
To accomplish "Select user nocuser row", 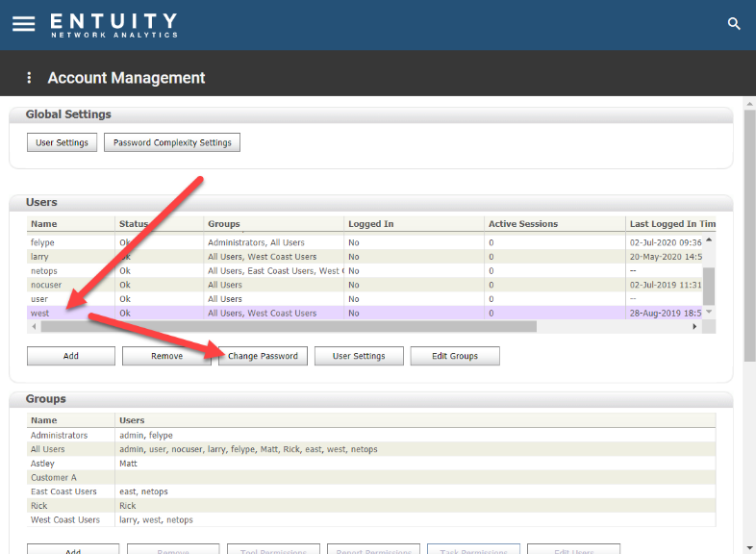I will tap(365, 285).
